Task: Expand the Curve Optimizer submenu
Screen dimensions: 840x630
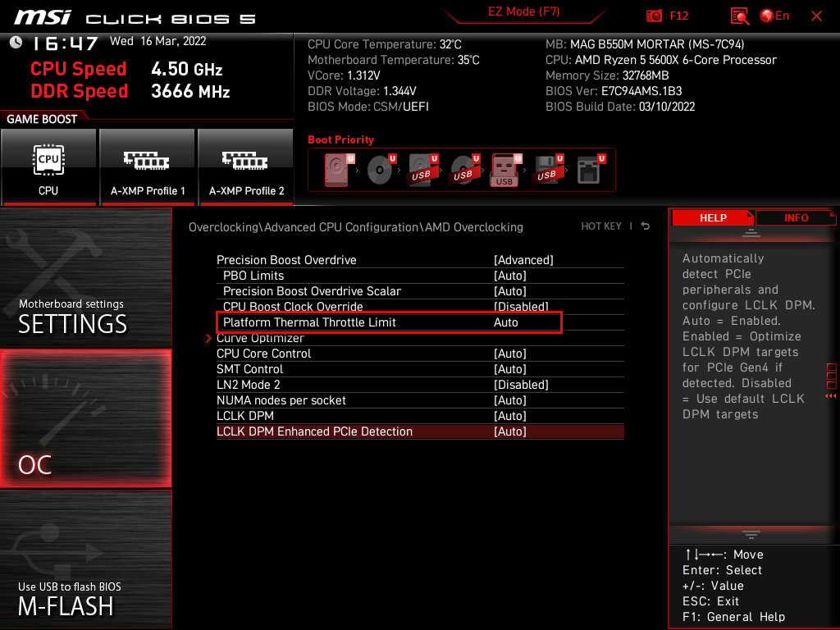Action: (x=420, y=339)
